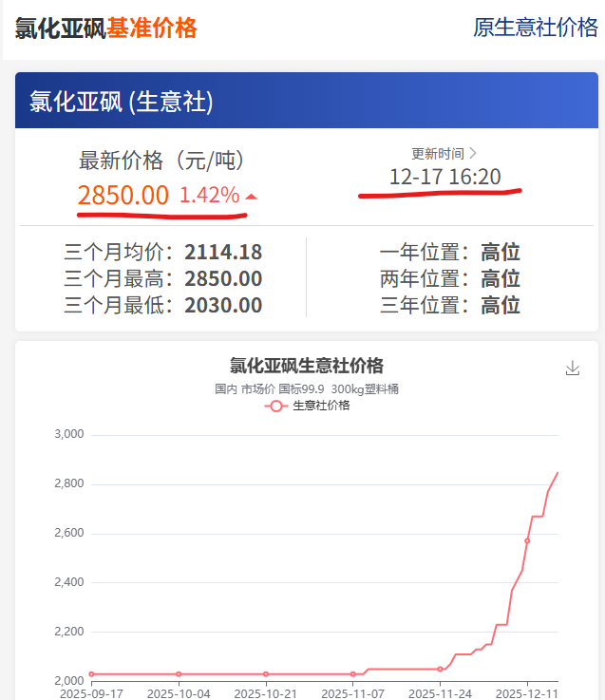Screen dimensions: 605x700
Task: Click the chart data point above 2025-11-24
Action: tap(440, 669)
